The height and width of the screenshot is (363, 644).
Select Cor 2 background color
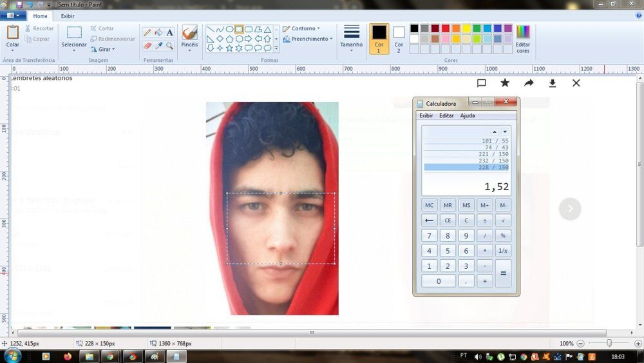coord(399,39)
